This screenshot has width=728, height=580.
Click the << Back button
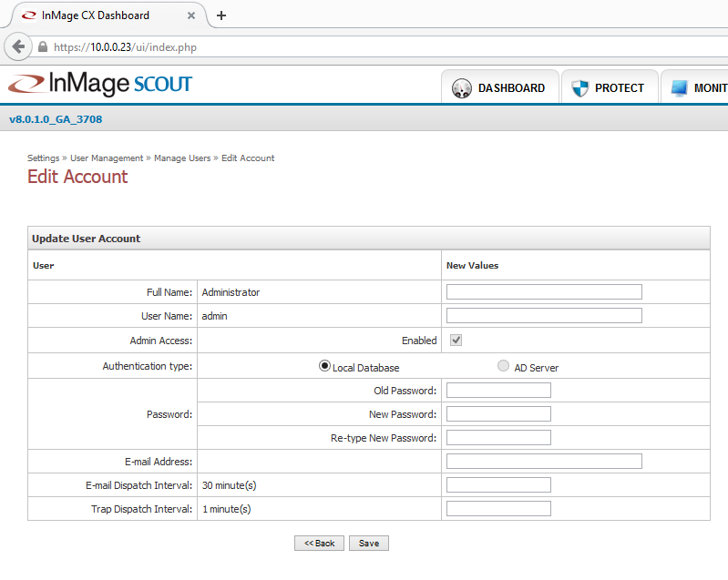pyautogui.click(x=319, y=544)
